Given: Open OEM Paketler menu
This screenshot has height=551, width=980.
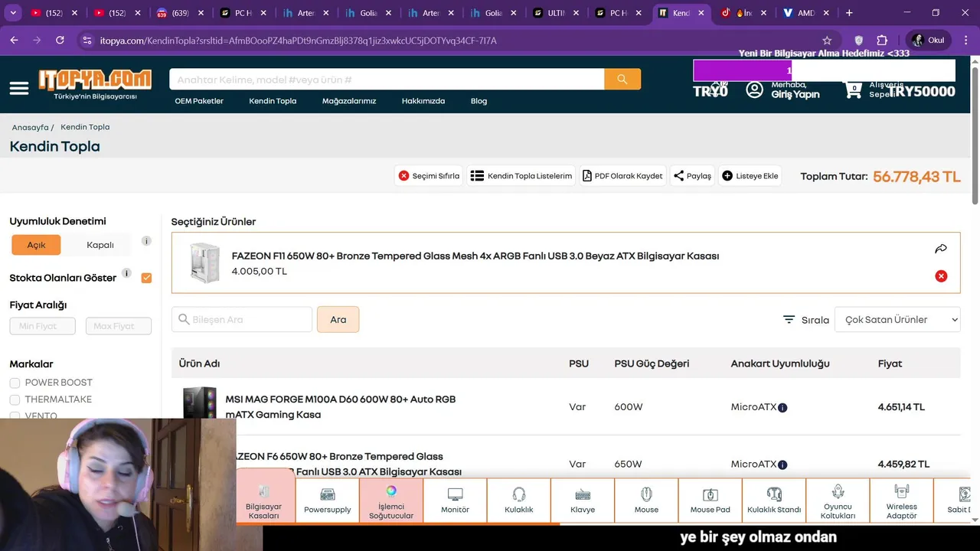Looking at the screenshot, I should tap(199, 101).
